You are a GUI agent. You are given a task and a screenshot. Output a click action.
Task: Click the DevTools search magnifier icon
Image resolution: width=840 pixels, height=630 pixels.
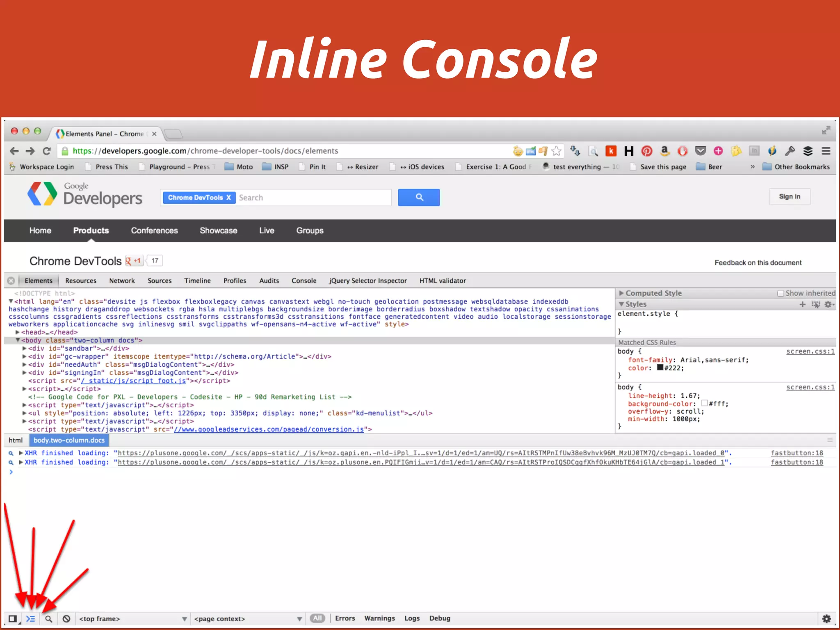tap(48, 619)
